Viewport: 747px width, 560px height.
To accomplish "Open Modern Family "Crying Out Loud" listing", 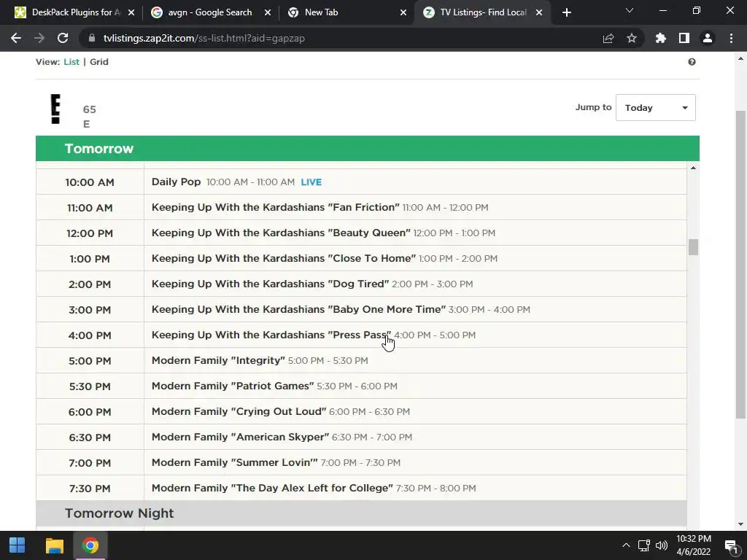I will [x=239, y=411].
